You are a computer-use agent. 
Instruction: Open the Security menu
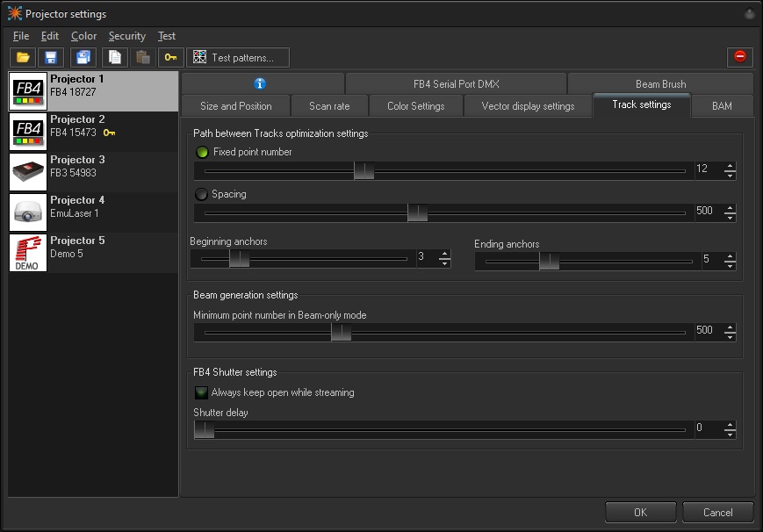[x=126, y=36]
